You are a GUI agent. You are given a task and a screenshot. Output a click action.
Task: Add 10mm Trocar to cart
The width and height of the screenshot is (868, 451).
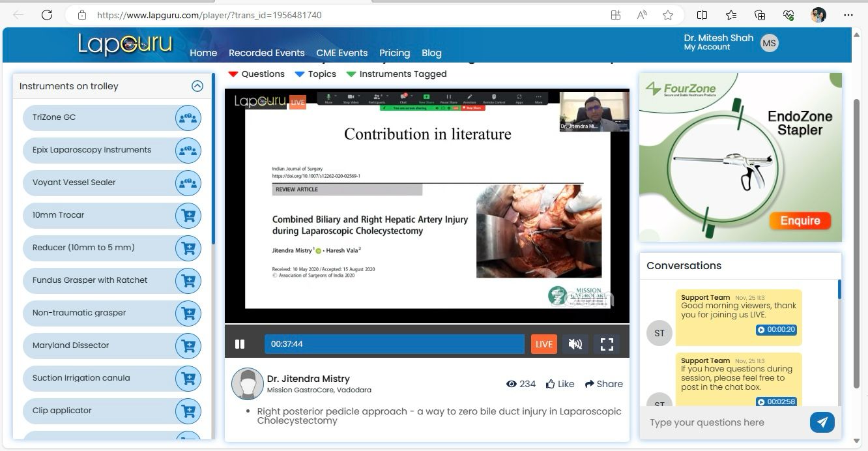(188, 216)
